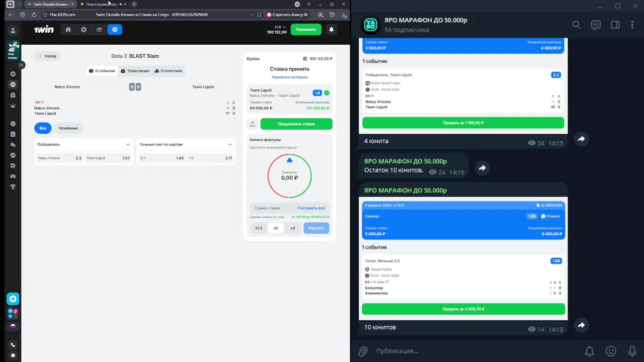644x362 pixels.
Task: Open browser downloads icon
Action: [345, 15]
